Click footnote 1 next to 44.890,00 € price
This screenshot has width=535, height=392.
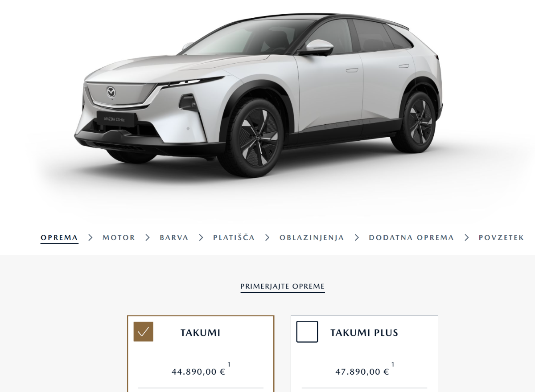[229, 364]
